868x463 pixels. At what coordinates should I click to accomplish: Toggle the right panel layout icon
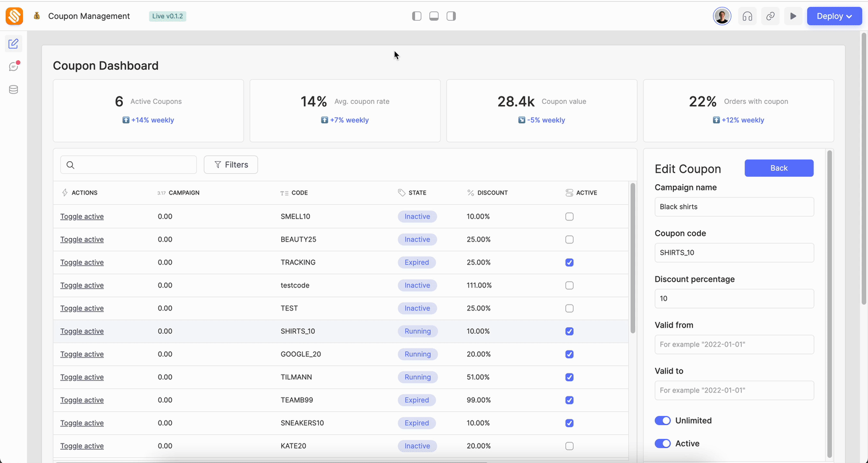[x=451, y=16]
